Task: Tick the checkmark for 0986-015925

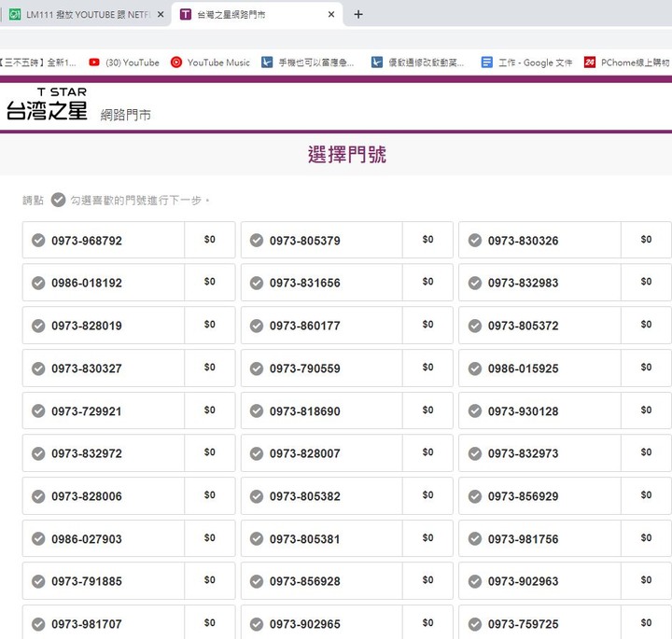Action: pos(475,368)
